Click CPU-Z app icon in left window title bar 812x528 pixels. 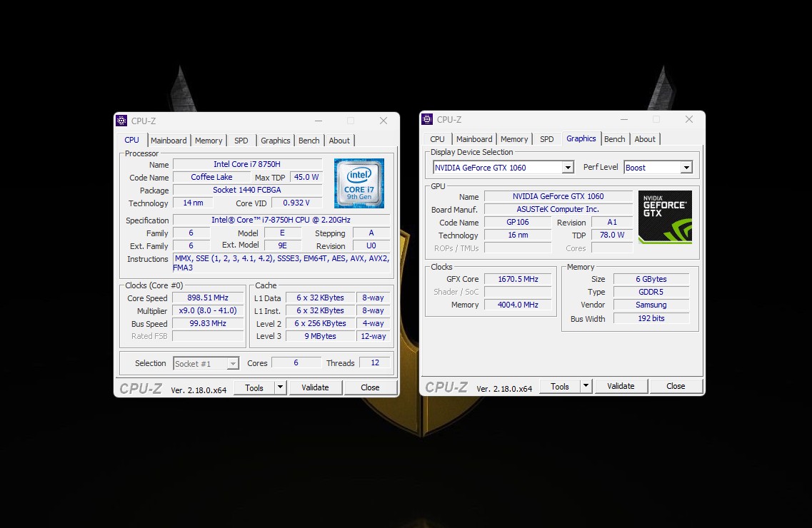coord(121,121)
